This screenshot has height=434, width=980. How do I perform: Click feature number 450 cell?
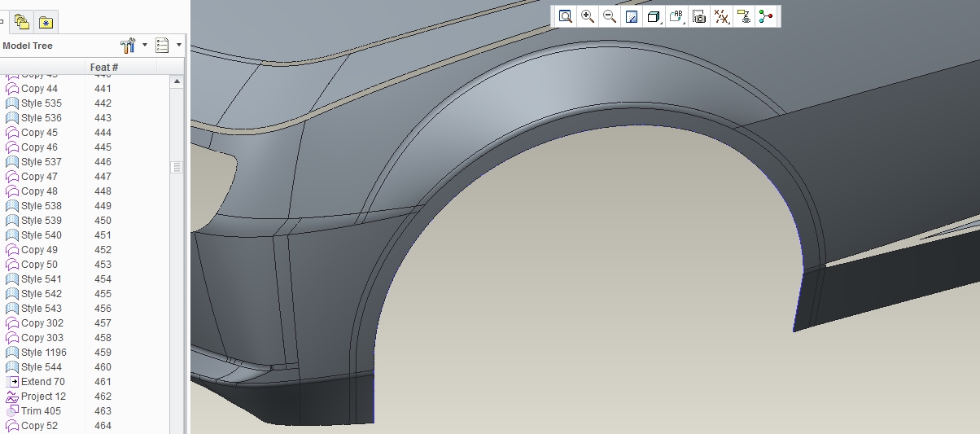pyautogui.click(x=103, y=221)
